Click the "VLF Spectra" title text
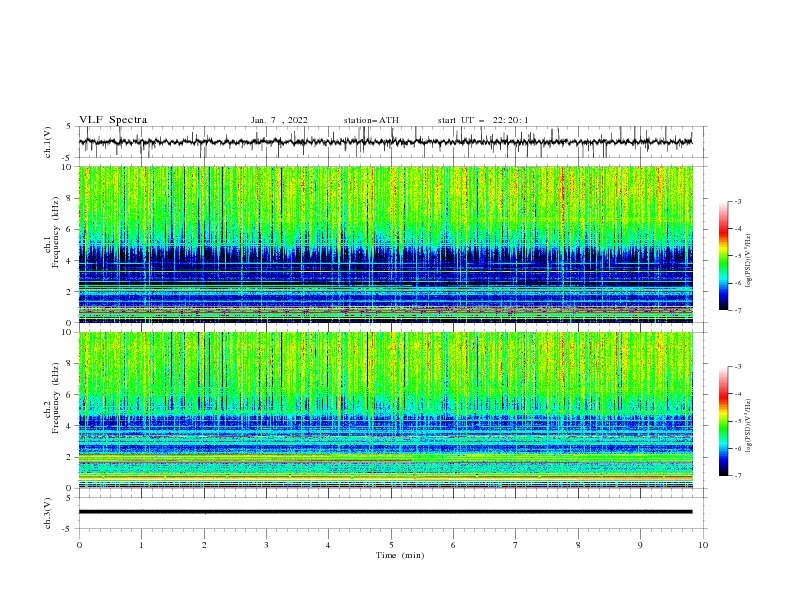This screenshot has height=612, width=792. click(113, 120)
